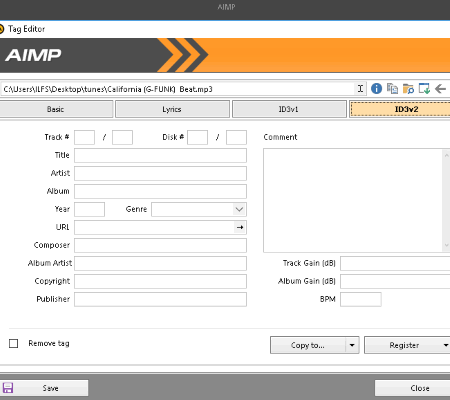Screen dimensions: 450x400
Task: Open the Basic tab
Action: coord(55,109)
